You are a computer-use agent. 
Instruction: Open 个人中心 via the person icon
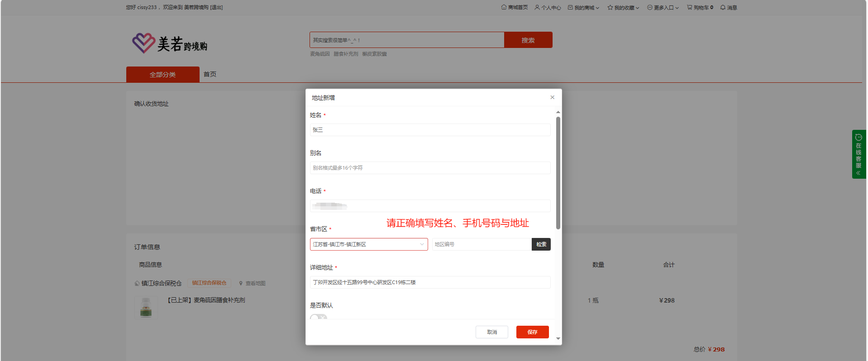click(537, 7)
